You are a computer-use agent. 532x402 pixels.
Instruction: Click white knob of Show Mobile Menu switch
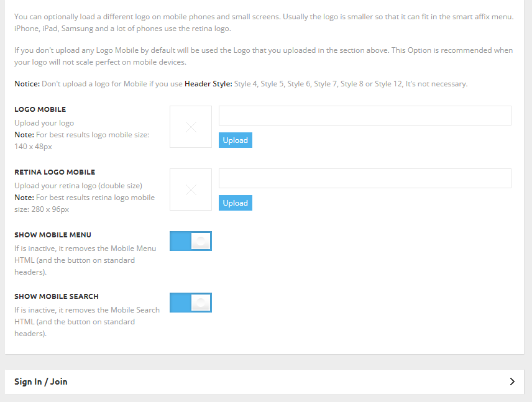point(201,241)
